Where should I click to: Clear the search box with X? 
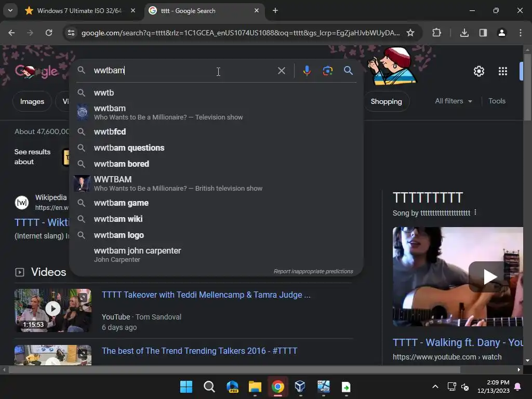click(x=281, y=71)
